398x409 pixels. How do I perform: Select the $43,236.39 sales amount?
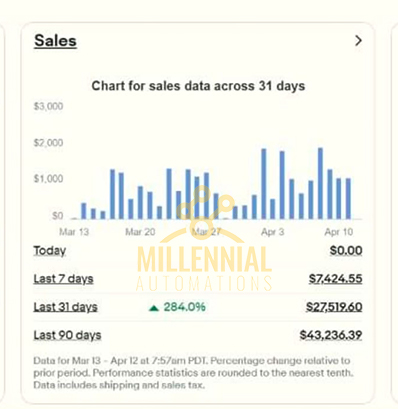(x=331, y=335)
